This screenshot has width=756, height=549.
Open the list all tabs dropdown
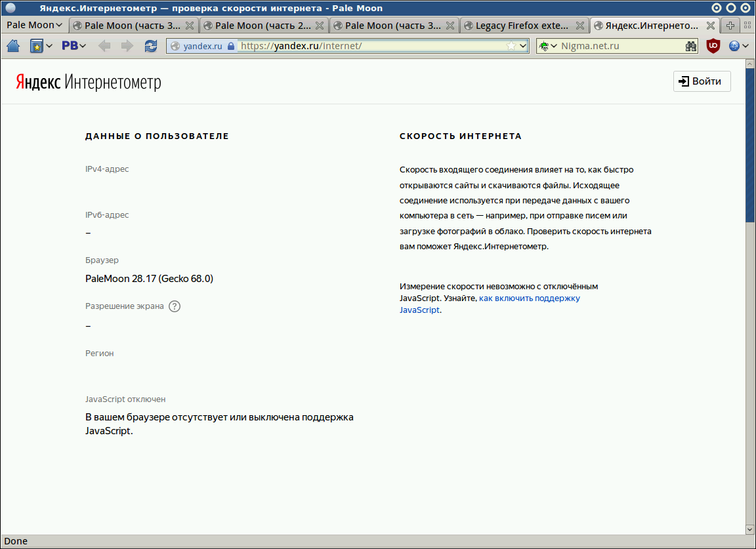click(746, 25)
